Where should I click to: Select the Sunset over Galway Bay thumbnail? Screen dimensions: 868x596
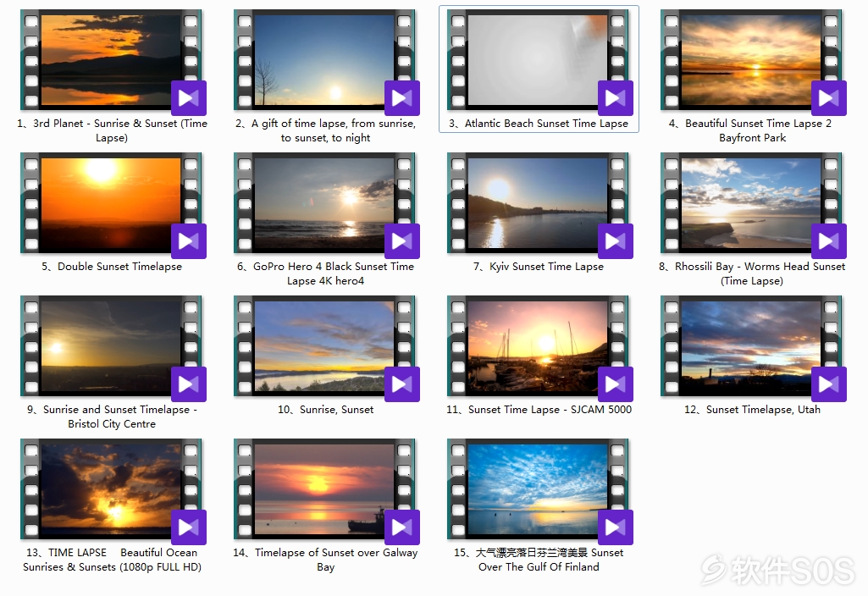[x=324, y=489]
